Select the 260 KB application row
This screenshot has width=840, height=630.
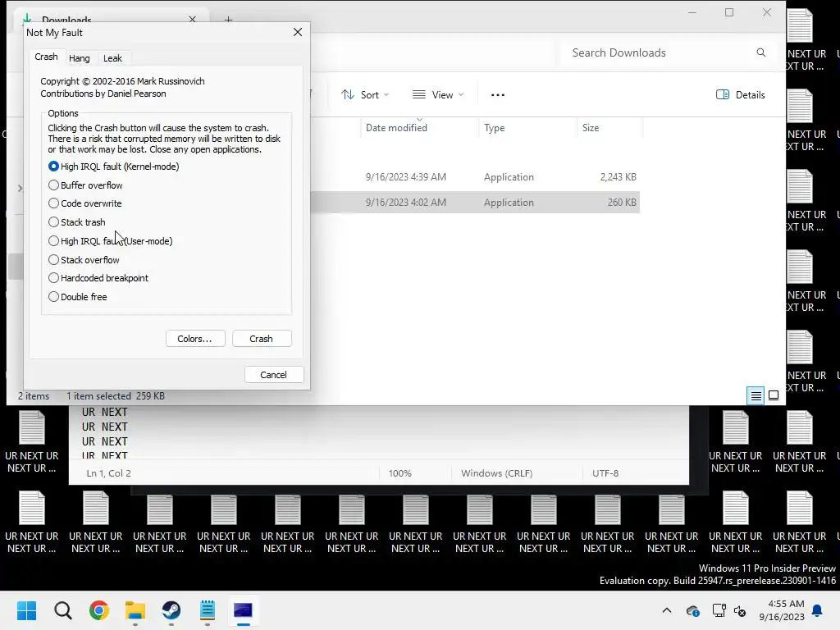click(x=475, y=203)
